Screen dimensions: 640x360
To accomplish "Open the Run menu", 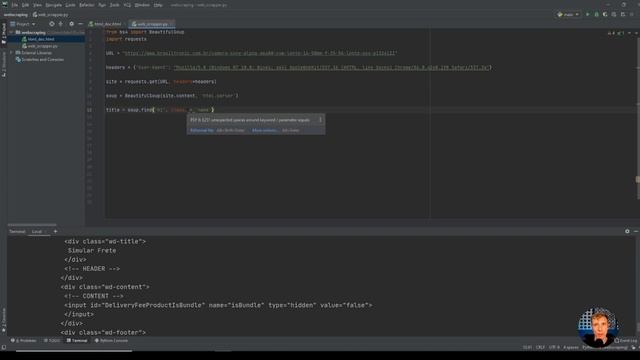I will 102,5.
